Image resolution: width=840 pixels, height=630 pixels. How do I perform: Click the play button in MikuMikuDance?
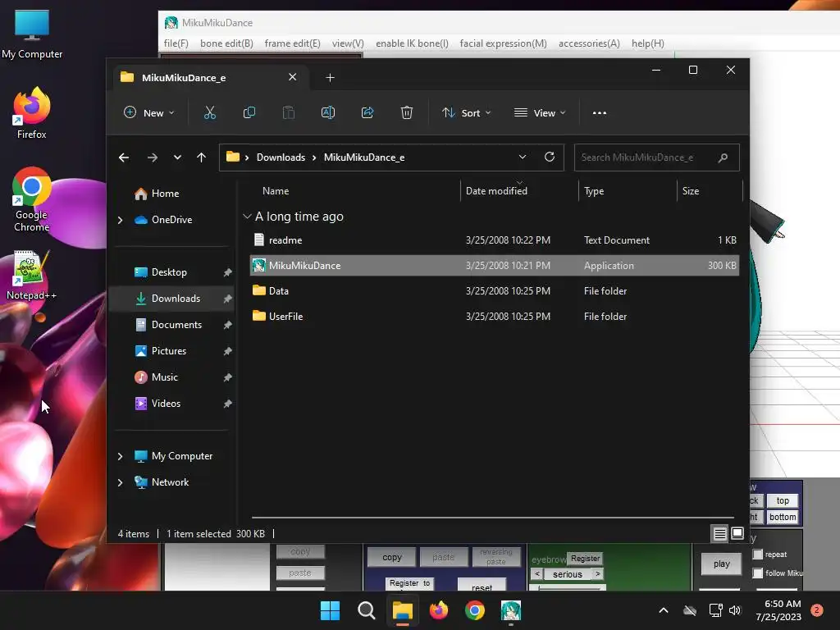(722, 564)
